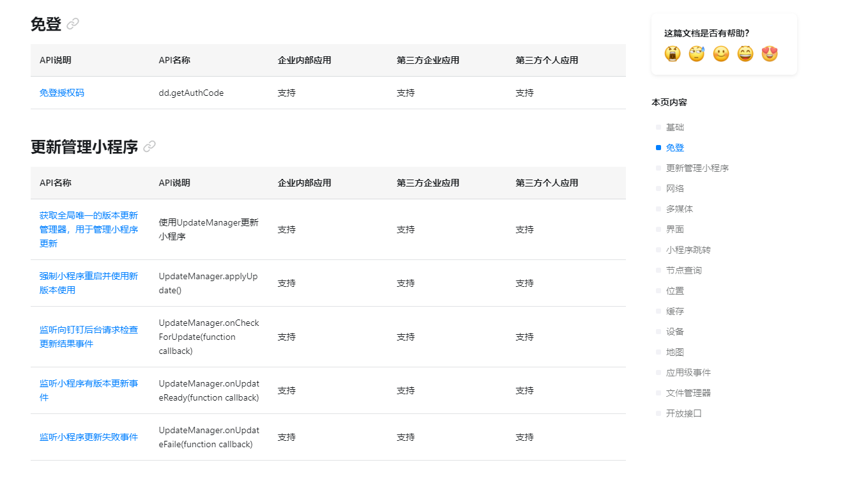Jump to 基础 section in page contents
The height and width of the screenshot is (483, 868).
(675, 127)
